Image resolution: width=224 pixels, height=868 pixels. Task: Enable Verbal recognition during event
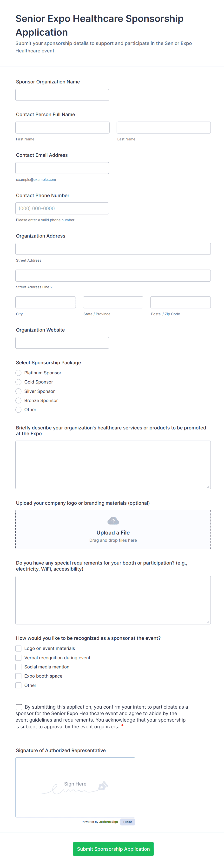point(19,657)
